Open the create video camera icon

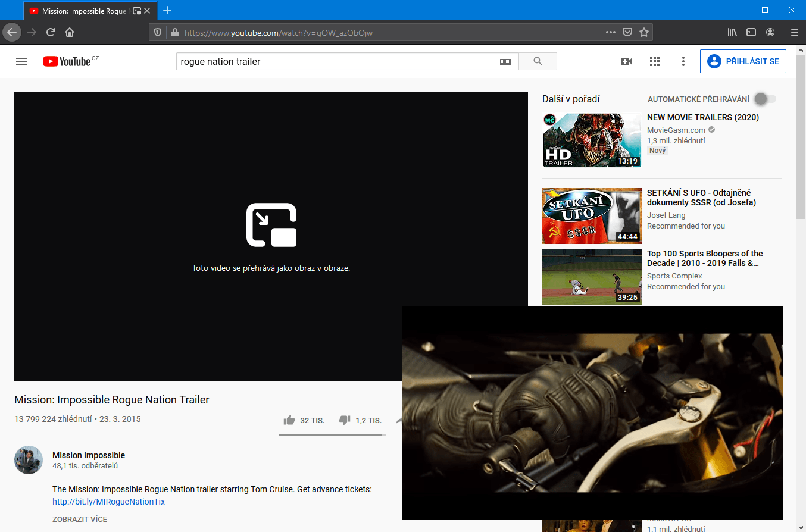click(x=626, y=61)
